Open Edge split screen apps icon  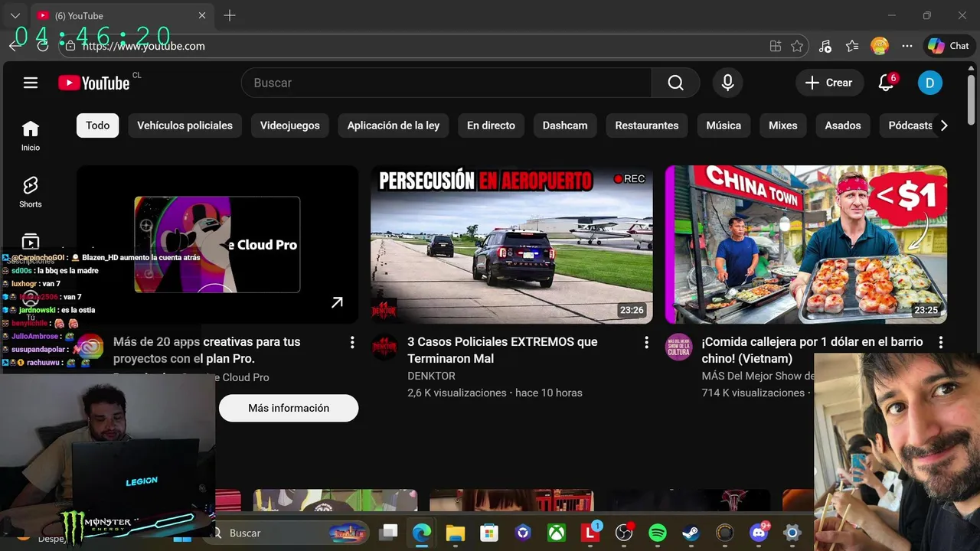point(776,46)
